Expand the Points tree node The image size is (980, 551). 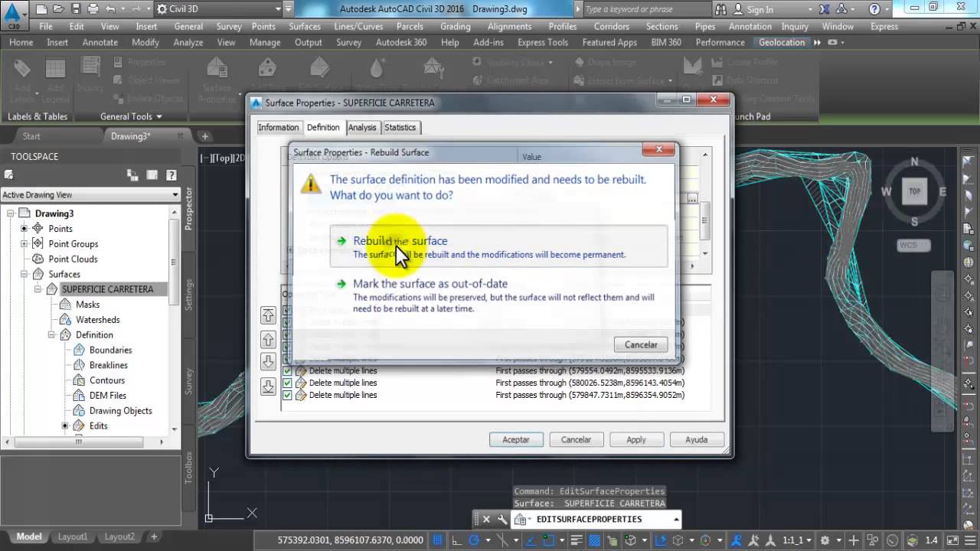click(24, 229)
